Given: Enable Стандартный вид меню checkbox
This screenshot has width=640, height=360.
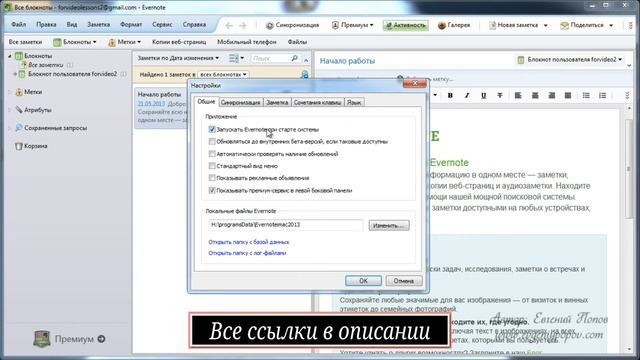Looking at the screenshot, I should tap(212, 166).
